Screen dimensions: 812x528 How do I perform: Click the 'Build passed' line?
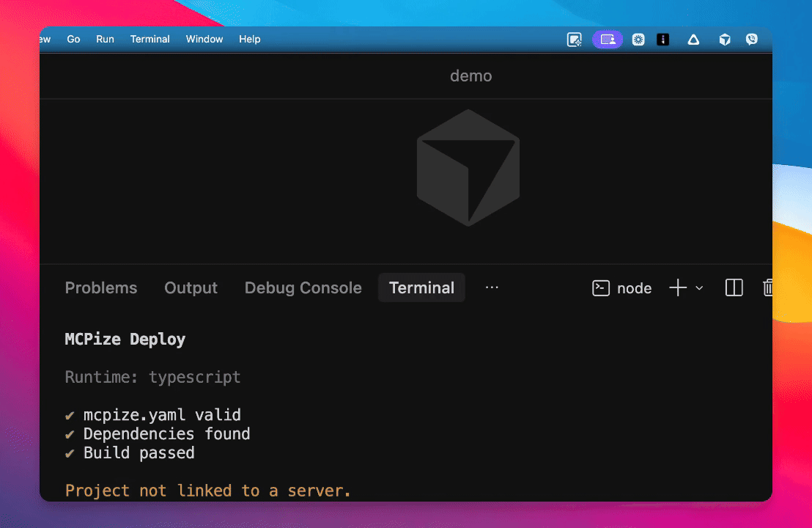[130, 453]
